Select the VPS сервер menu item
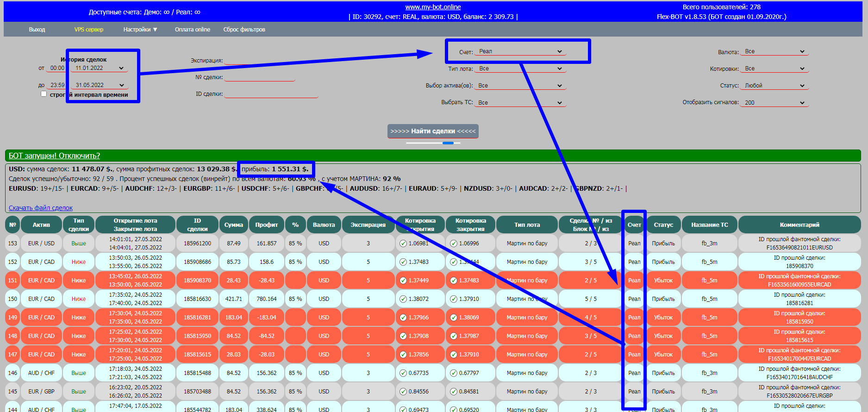The width and height of the screenshot is (868, 412). pyautogui.click(x=89, y=30)
